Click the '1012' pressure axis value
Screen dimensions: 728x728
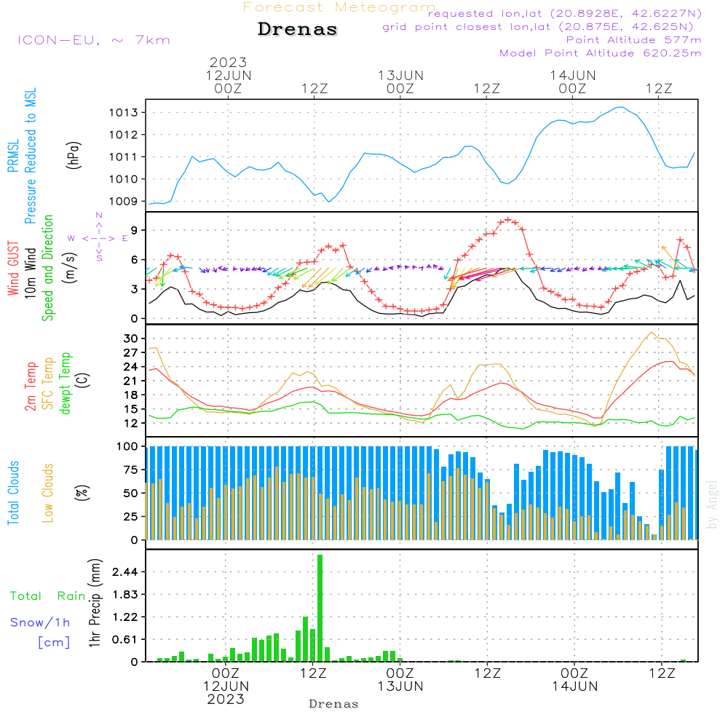[x=124, y=135]
